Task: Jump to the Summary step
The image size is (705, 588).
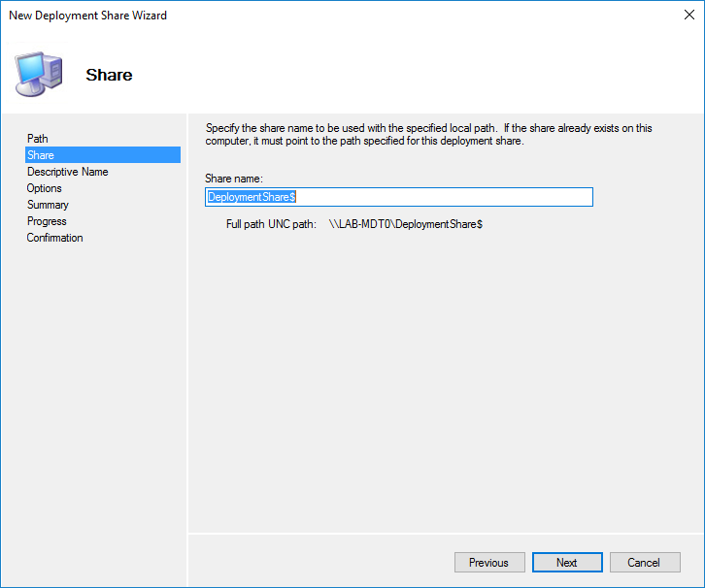Action: pyautogui.click(x=48, y=205)
